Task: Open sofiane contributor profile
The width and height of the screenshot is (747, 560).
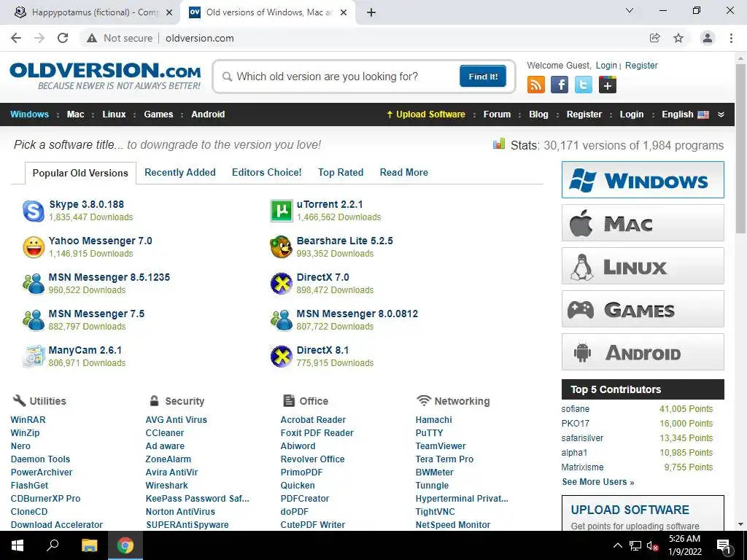Action: pos(575,409)
